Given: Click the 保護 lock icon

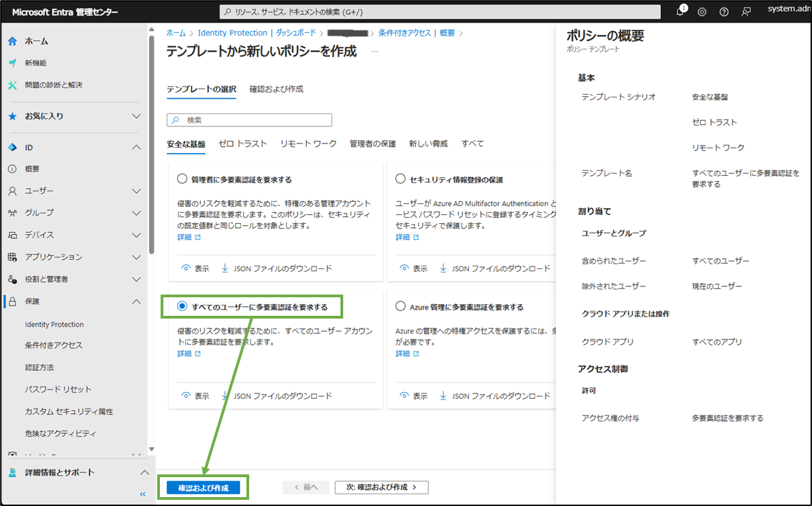Looking at the screenshot, I should click(12, 301).
